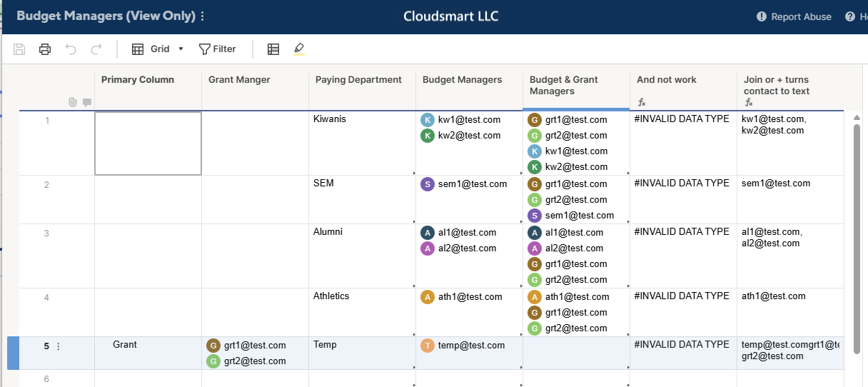Screen dimensions: 868x387
Task: Click the T avatar beside temp@test.com
Action: coord(428,346)
